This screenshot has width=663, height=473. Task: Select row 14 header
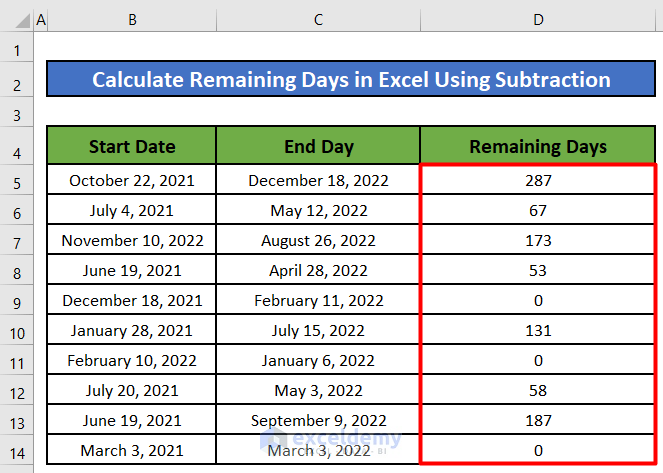(x=16, y=450)
